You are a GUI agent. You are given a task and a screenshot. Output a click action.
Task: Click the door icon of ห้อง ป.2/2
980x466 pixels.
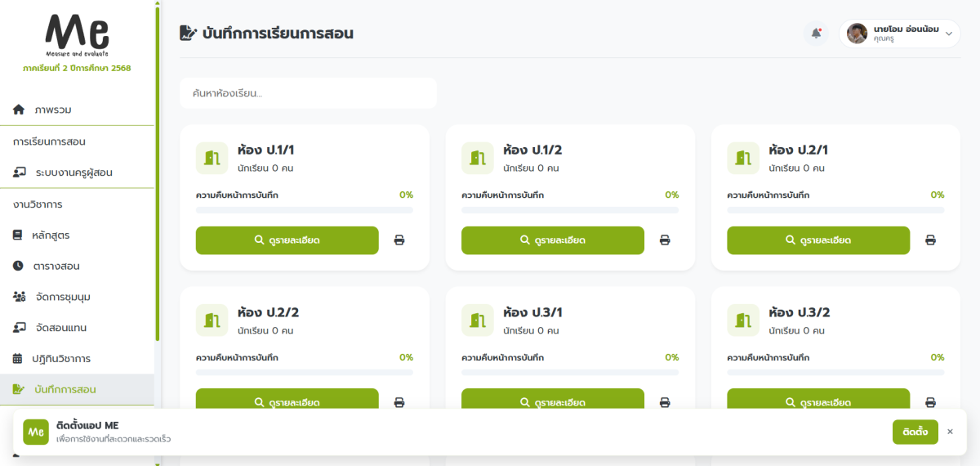212,320
